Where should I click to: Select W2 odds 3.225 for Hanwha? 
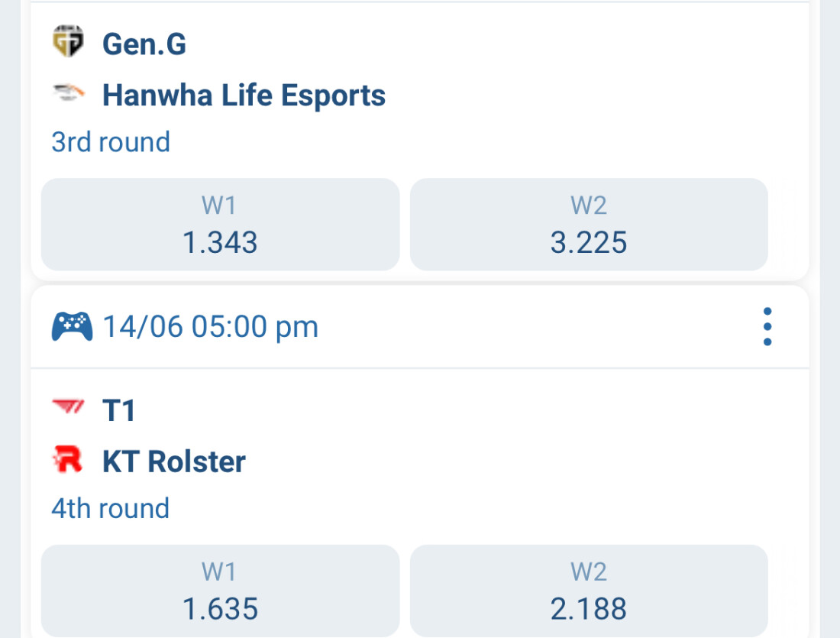589,225
